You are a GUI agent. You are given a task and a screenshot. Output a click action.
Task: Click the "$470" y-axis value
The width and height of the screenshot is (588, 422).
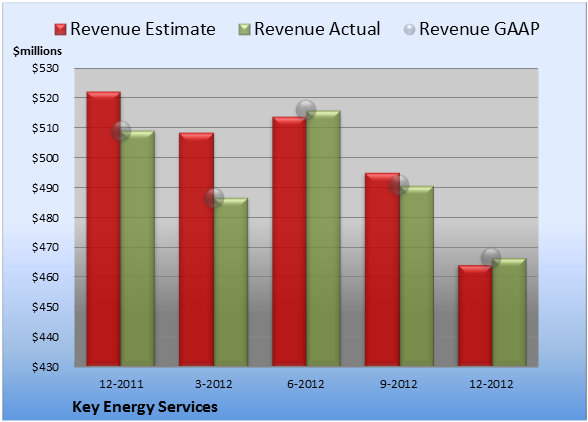point(45,247)
